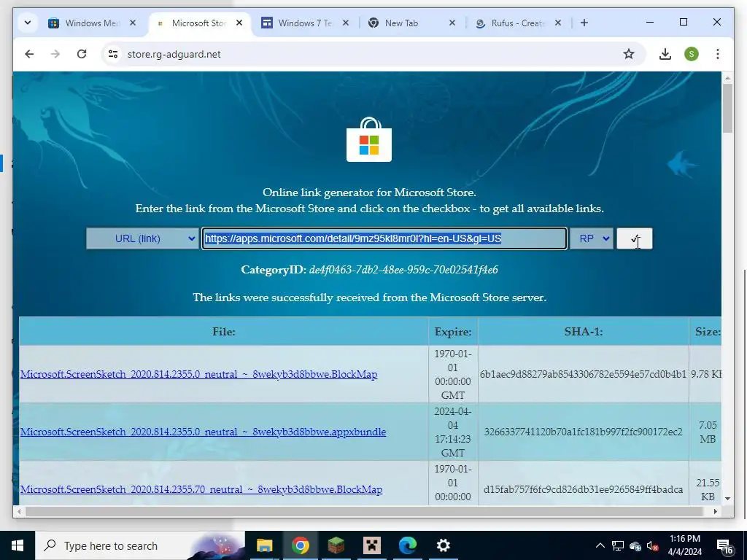The width and height of the screenshot is (747, 560).
Task: Open the ScreenSketch 2020.814.2355.70 BlockMap link
Action: [201, 489]
